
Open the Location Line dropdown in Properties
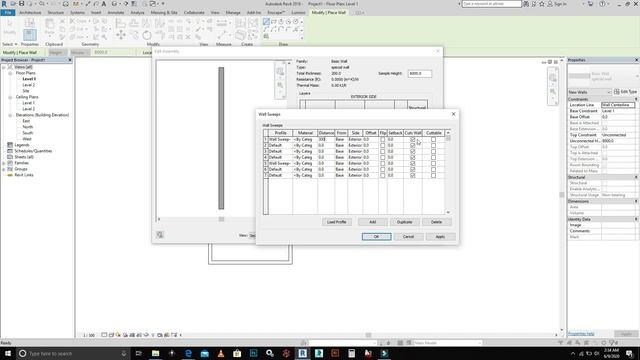[618, 105]
